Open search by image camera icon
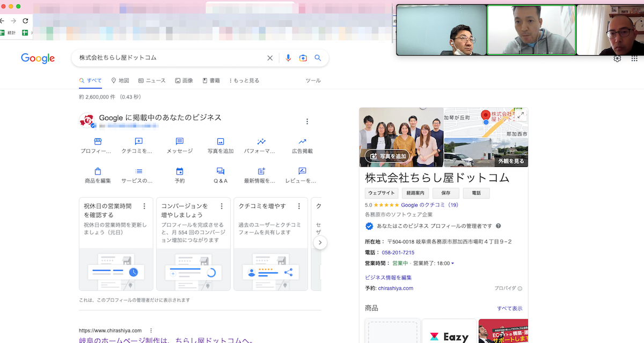The width and height of the screenshot is (644, 343). 303,58
